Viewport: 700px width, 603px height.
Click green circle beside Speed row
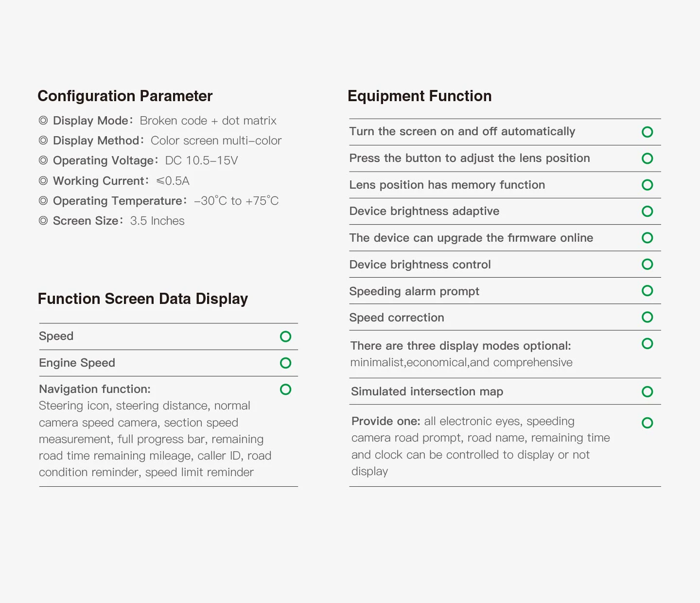pyautogui.click(x=285, y=337)
